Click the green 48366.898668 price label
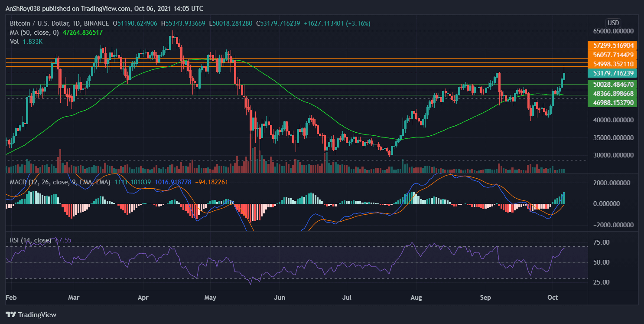 (x=612, y=93)
